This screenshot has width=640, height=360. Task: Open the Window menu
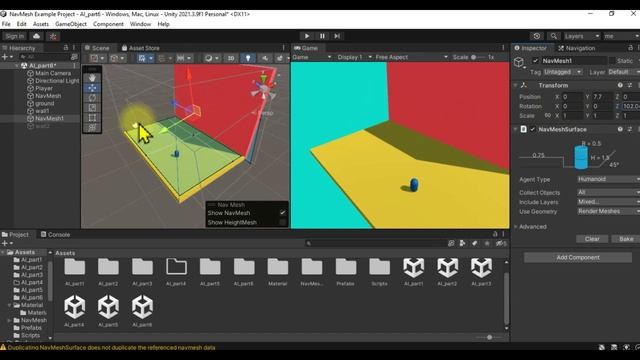[x=140, y=24]
